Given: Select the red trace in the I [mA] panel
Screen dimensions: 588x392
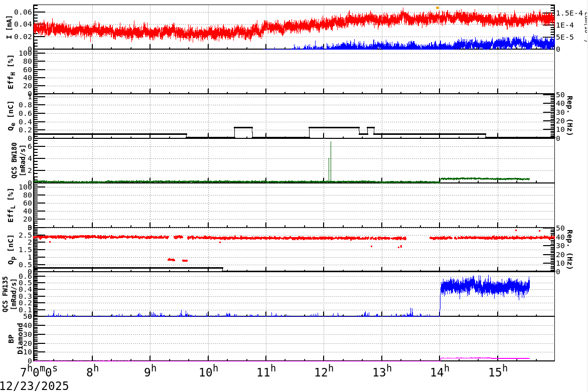Looking at the screenshot, I should point(201,30).
